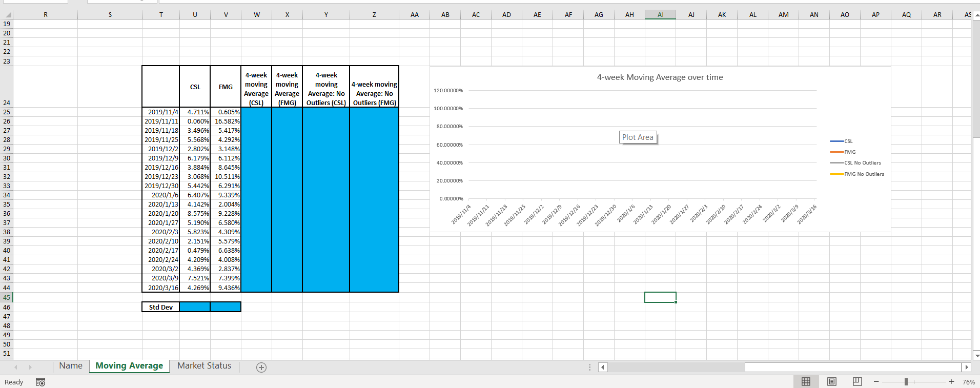The image size is (980, 388).
Task: Switch to Page Break Preview
Action: click(857, 382)
